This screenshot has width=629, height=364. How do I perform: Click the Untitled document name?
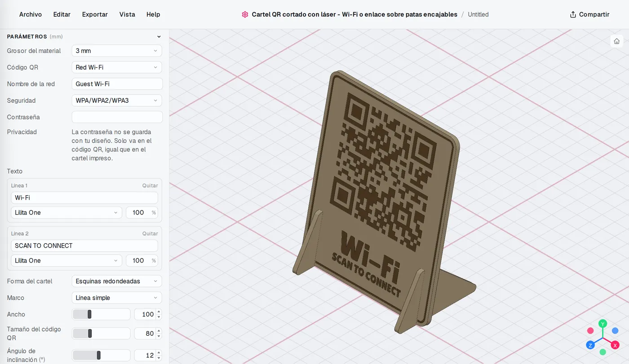coord(478,14)
